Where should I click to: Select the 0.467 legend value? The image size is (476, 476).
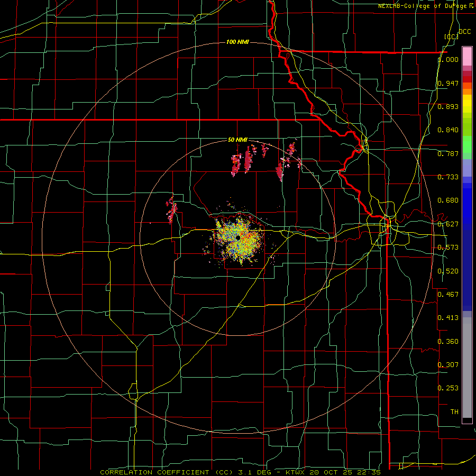[448, 295]
